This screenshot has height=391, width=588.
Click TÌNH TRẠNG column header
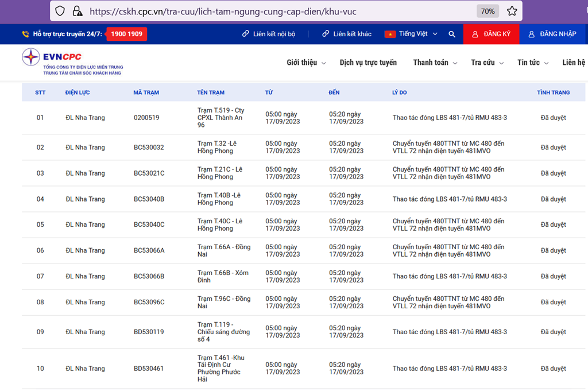click(553, 92)
